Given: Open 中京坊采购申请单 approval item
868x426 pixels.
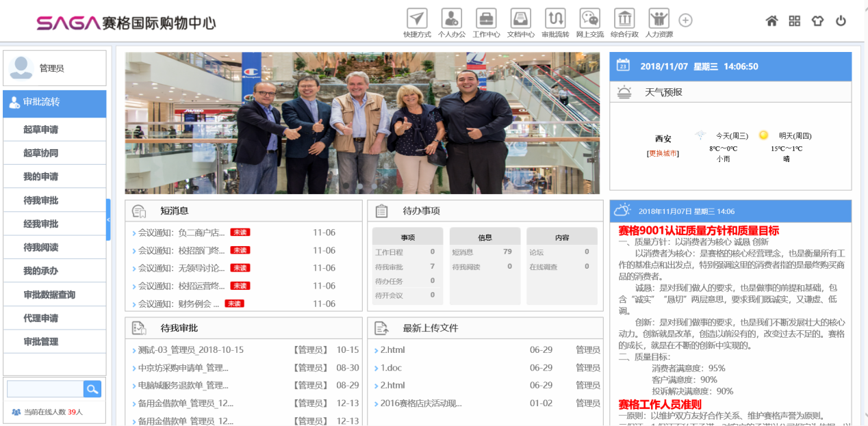Looking at the screenshot, I should pyautogui.click(x=183, y=368).
